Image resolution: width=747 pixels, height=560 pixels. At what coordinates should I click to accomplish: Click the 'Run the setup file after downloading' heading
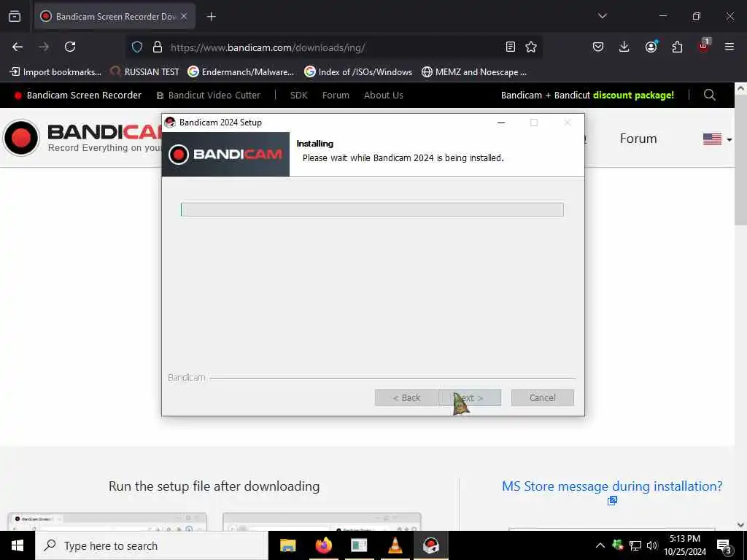pos(214,486)
